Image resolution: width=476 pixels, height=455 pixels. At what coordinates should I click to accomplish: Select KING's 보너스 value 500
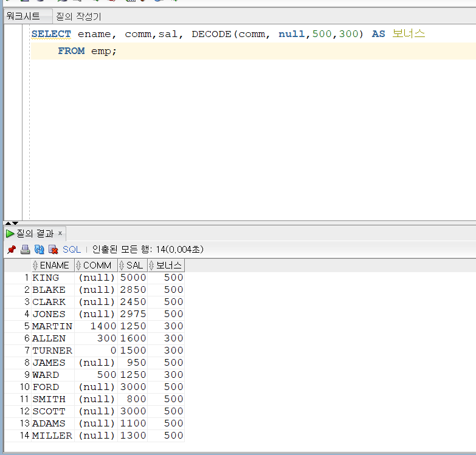[167, 278]
